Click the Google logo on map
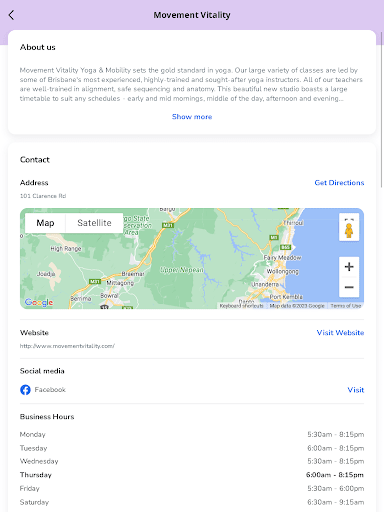Screen dimensions: 384x512 tap(39, 302)
